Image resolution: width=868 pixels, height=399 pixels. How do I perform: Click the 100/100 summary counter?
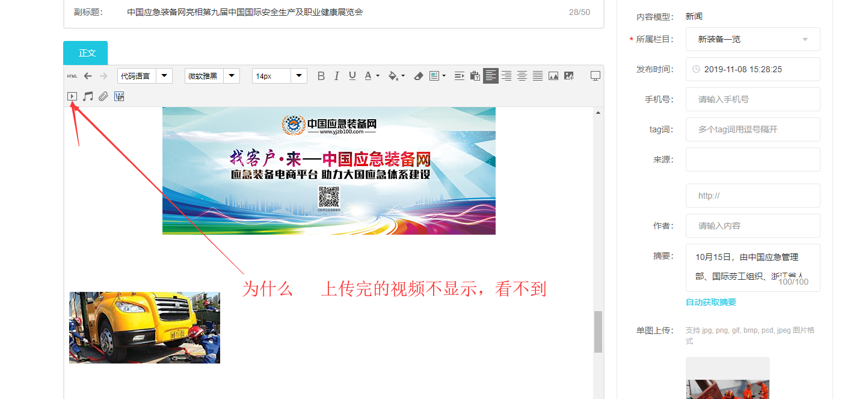pos(793,282)
